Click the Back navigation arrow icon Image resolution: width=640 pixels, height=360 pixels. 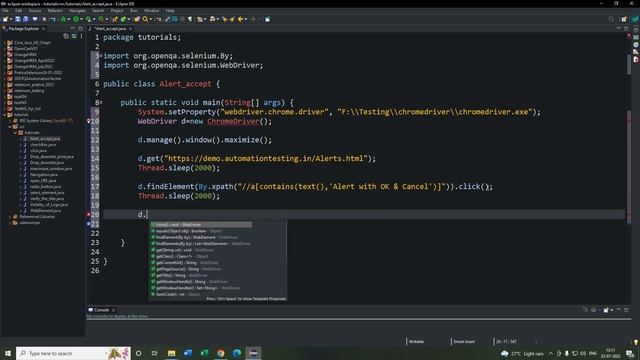coord(240,19)
